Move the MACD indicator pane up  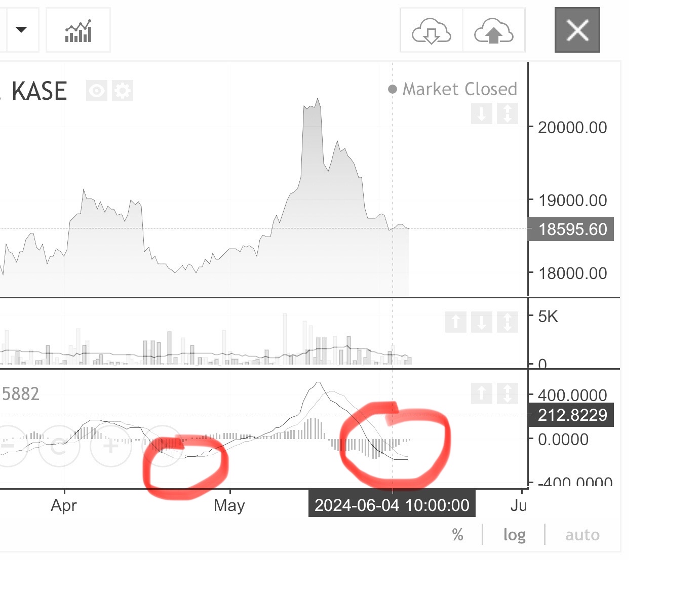481,393
